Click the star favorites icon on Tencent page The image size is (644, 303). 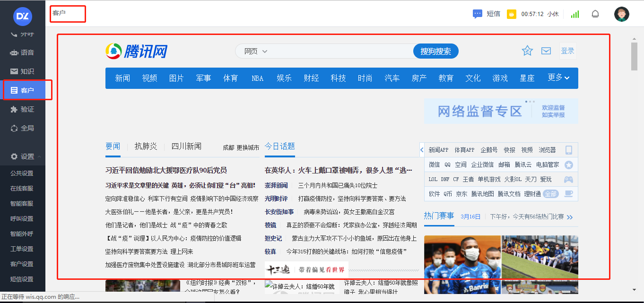pyautogui.click(x=527, y=51)
